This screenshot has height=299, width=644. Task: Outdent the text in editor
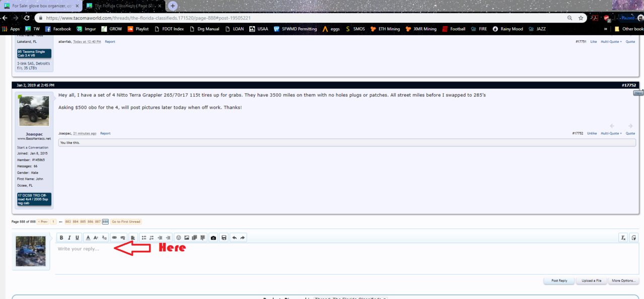pos(160,238)
